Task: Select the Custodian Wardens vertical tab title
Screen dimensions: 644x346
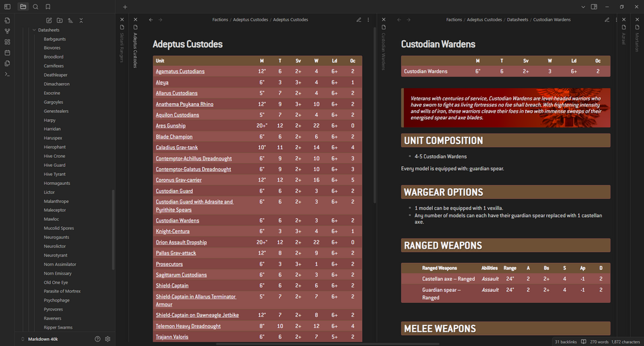Action: pos(384,52)
